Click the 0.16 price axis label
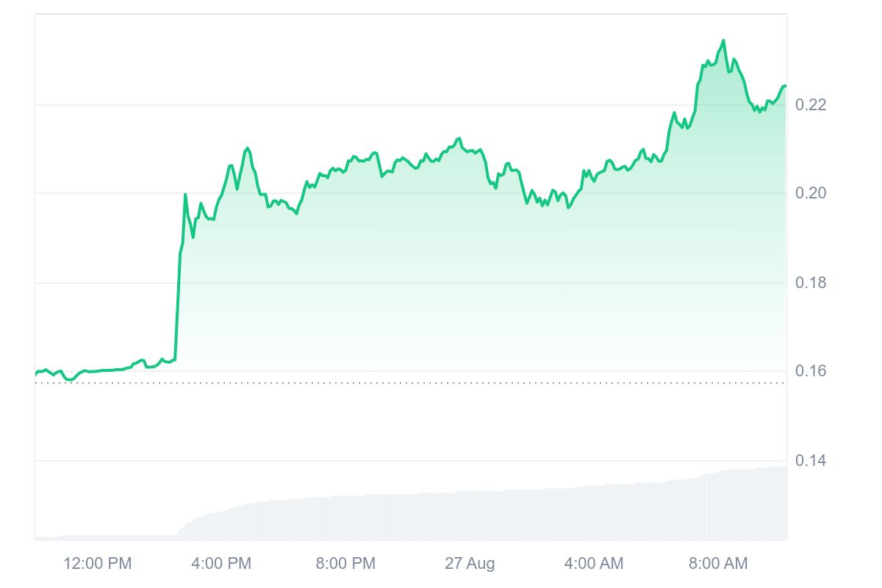 [x=811, y=371]
